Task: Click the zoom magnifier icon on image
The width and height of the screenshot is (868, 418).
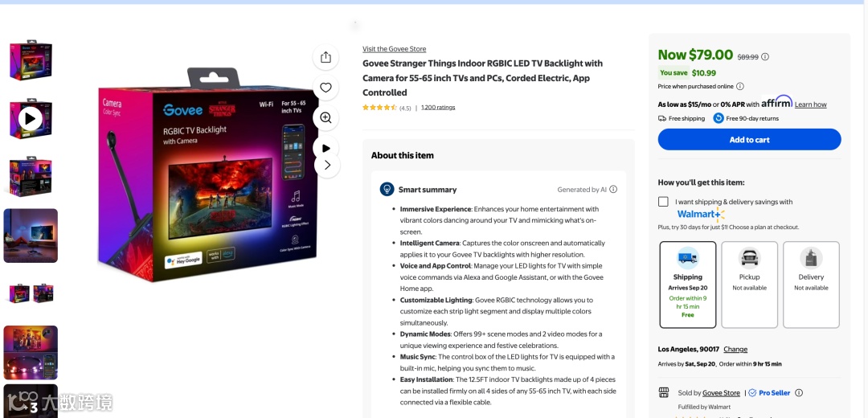Action: (325, 118)
